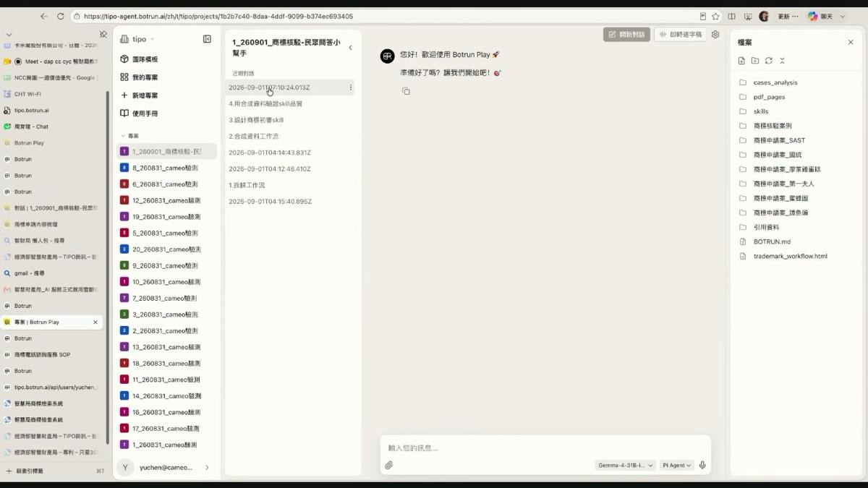Switch to the CHT Wi-Fi tab
This screenshot has height=488, width=868.
coord(51,94)
